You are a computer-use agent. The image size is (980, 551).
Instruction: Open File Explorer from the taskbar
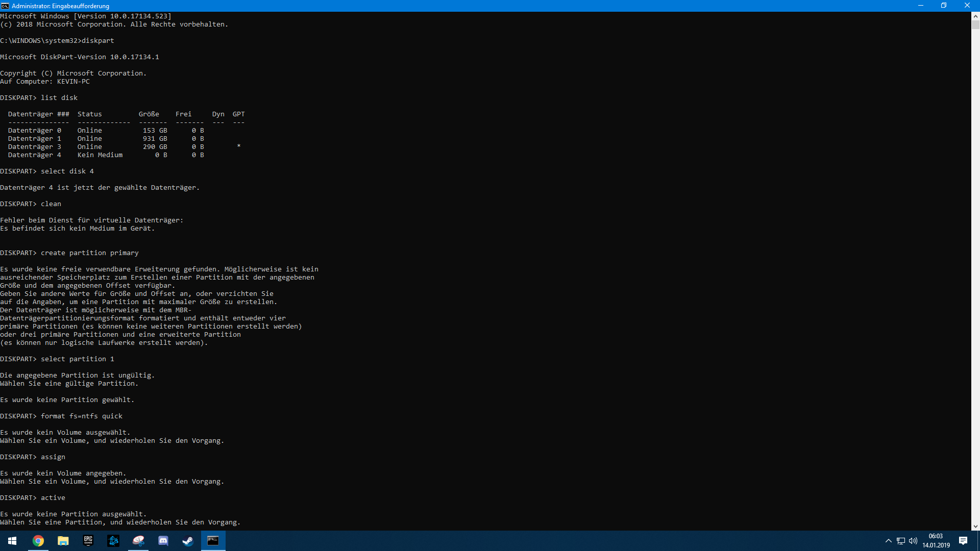(63, 541)
